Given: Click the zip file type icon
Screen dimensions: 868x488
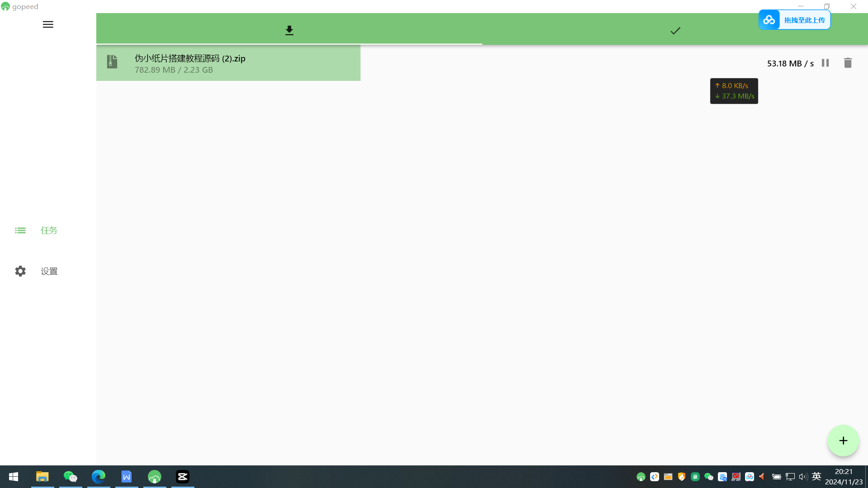Looking at the screenshot, I should [x=112, y=62].
